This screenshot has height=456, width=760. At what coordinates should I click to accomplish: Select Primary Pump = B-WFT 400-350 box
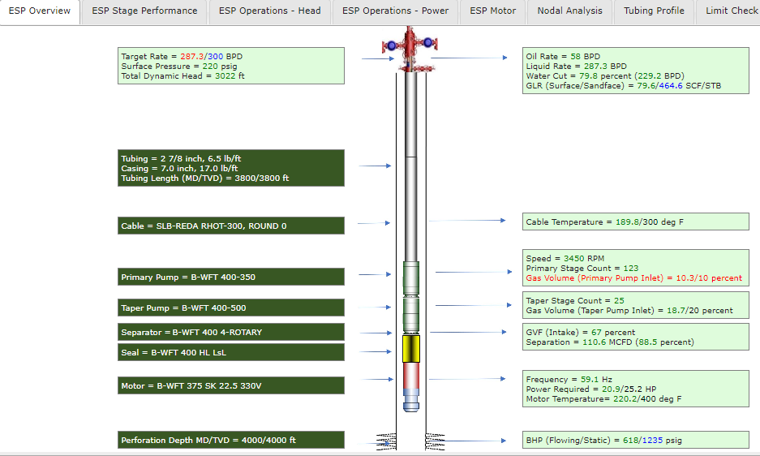point(231,277)
